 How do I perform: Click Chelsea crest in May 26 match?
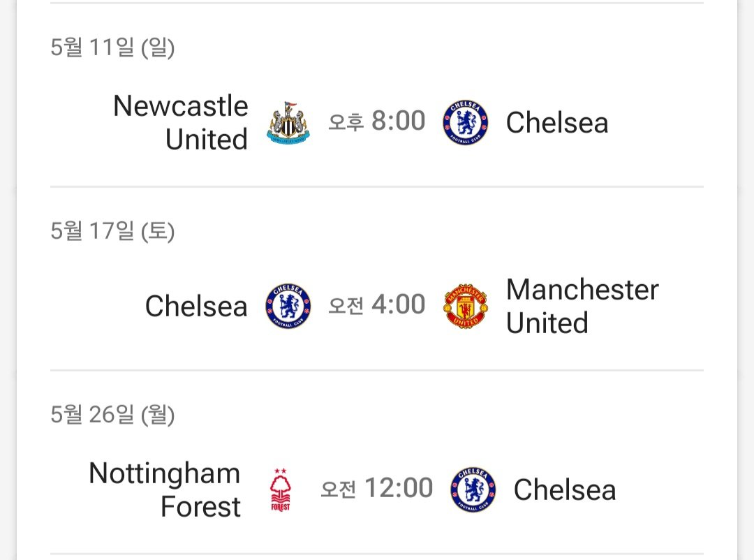click(473, 489)
